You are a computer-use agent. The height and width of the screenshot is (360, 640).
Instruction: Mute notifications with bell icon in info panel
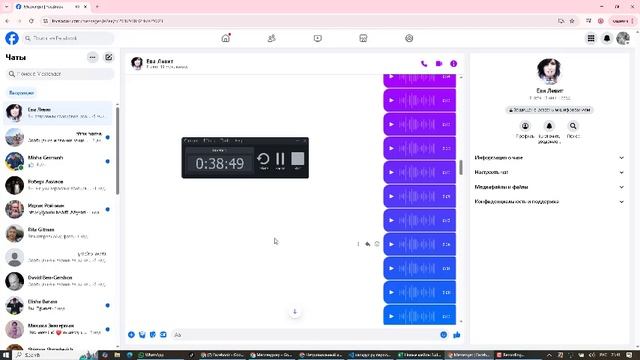(549, 126)
